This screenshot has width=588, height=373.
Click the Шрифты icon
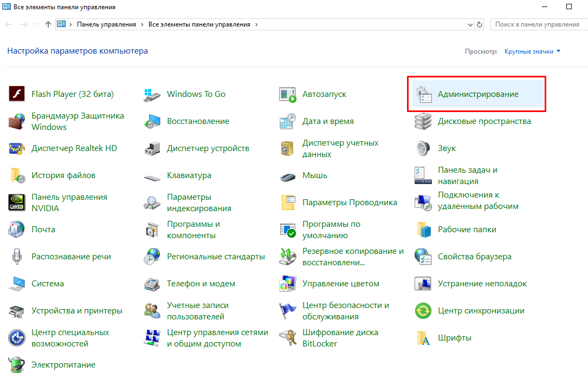point(423,338)
